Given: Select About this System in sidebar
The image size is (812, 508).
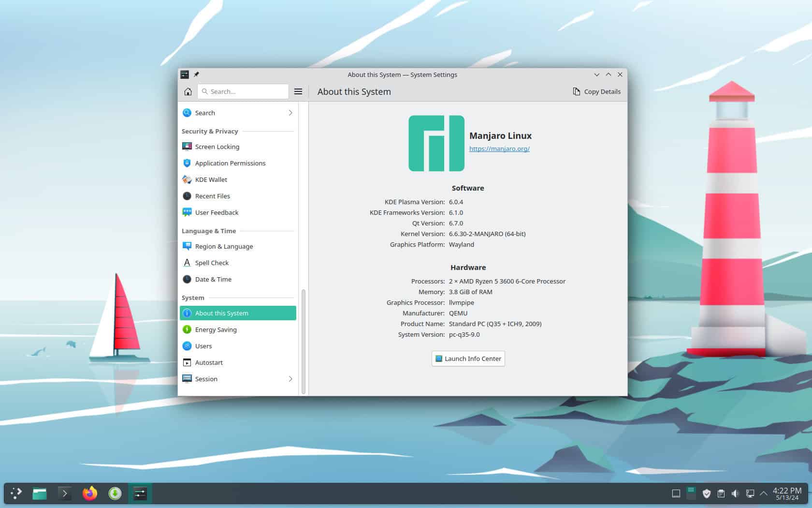Looking at the screenshot, I should pyautogui.click(x=221, y=313).
